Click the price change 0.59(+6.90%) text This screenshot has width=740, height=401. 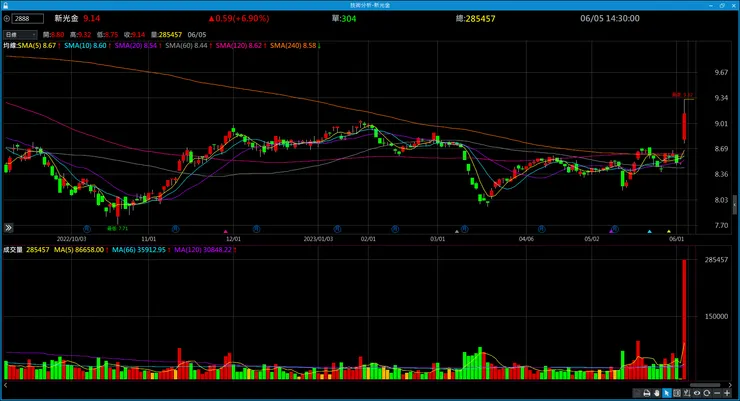pos(239,19)
